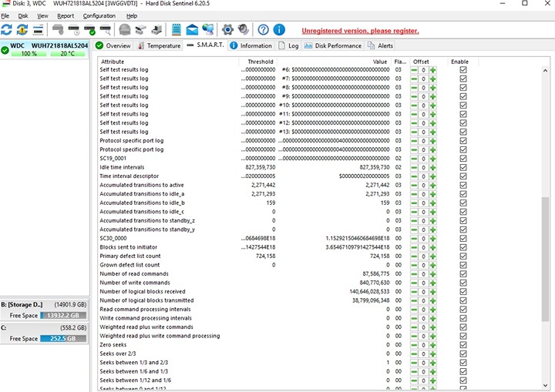Toggle Enable checkbox for Number of write commands
Viewport: 555px width, 392px height.
[463, 283]
